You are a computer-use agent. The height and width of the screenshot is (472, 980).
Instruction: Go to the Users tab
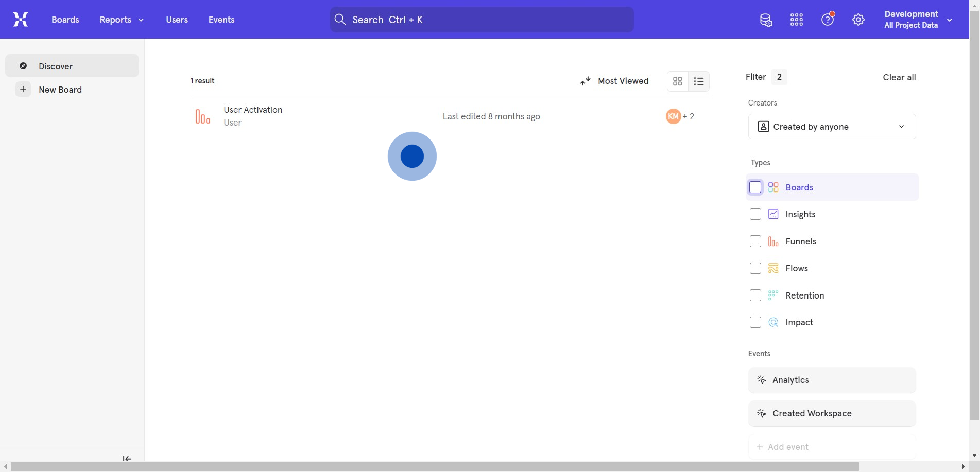coord(177,20)
